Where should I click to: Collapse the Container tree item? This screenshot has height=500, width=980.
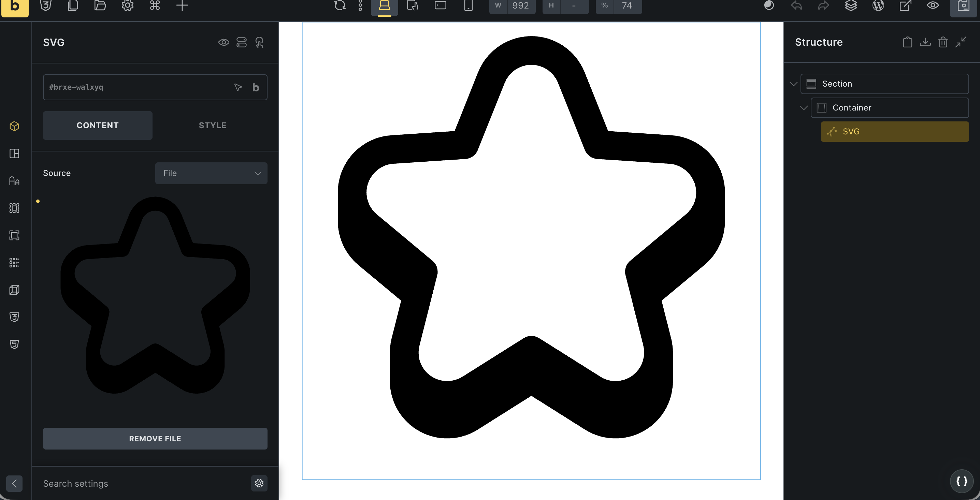804,108
